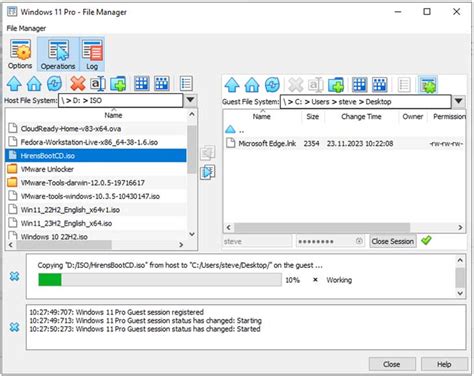Click the session Started log line
474x376 pixels.
[x=145, y=329]
